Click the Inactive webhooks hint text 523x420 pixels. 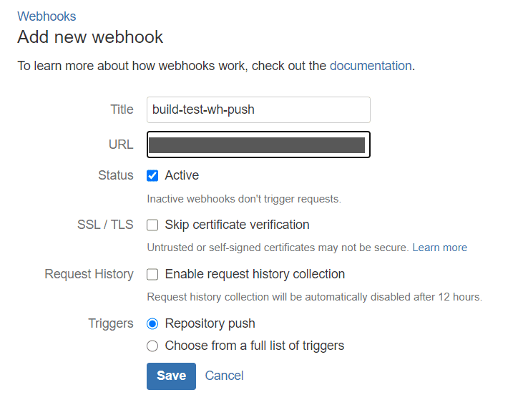(x=243, y=198)
